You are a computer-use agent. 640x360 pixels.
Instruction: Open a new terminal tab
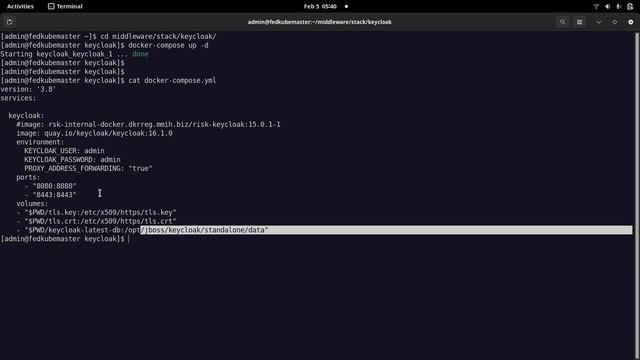[x=10, y=22]
